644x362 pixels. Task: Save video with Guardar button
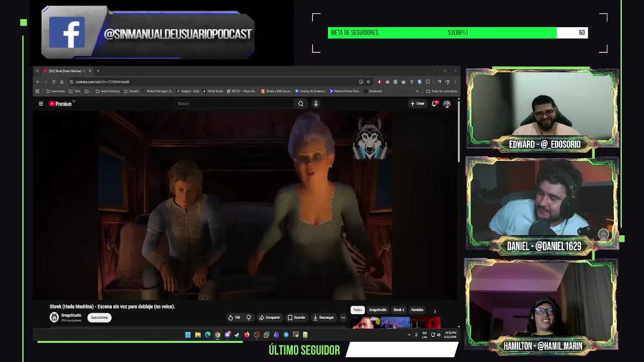[296, 318]
